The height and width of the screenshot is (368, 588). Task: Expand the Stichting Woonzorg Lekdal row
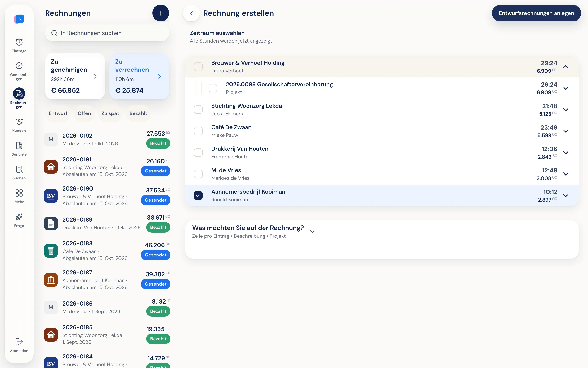coord(566,109)
